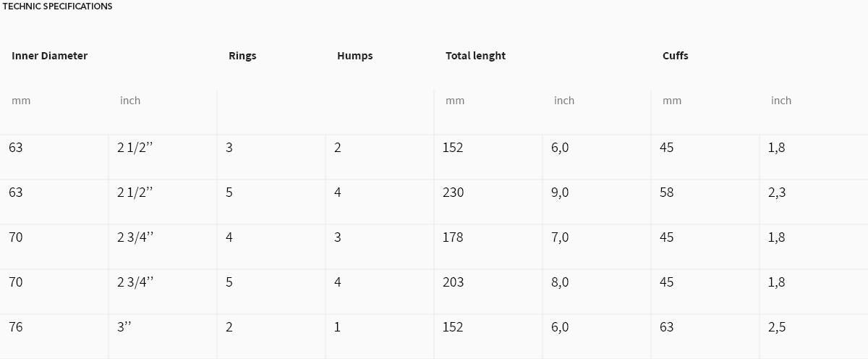Screen dimensions: 868x359
Task: Click the Cuffs column header
Action: point(675,56)
